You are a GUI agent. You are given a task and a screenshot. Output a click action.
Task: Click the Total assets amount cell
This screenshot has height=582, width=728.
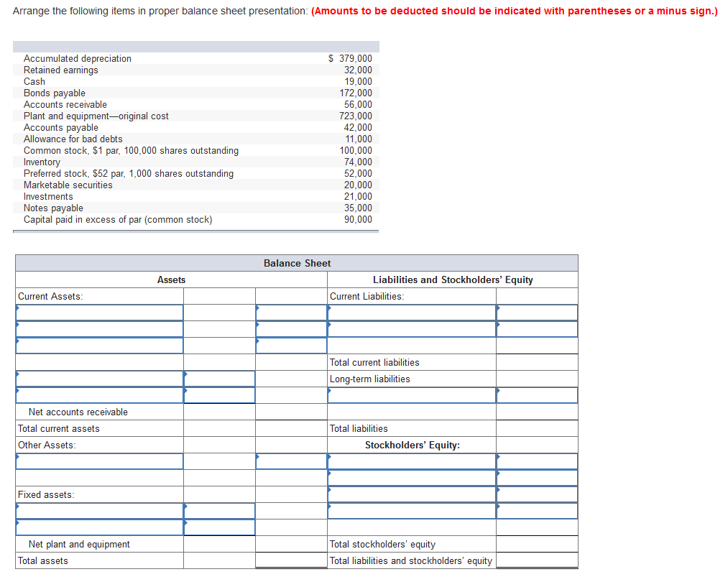click(x=291, y=560)
